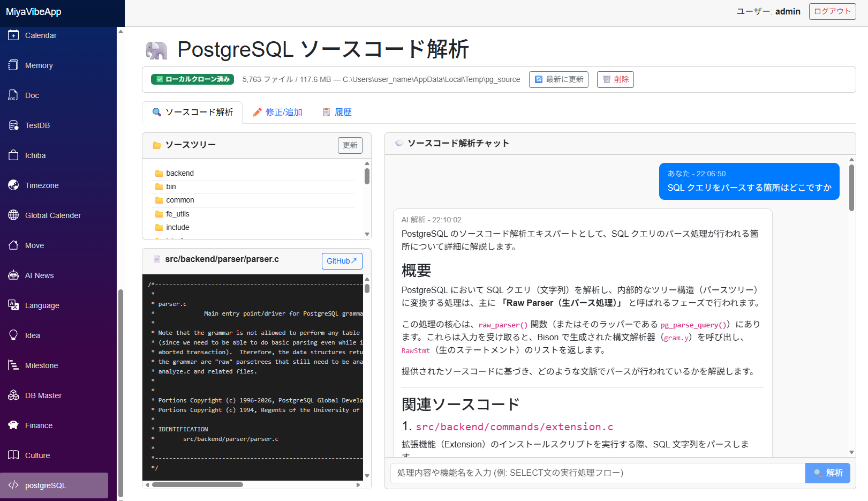Switch to the 修正/追加 tab

tap(278, 112)
